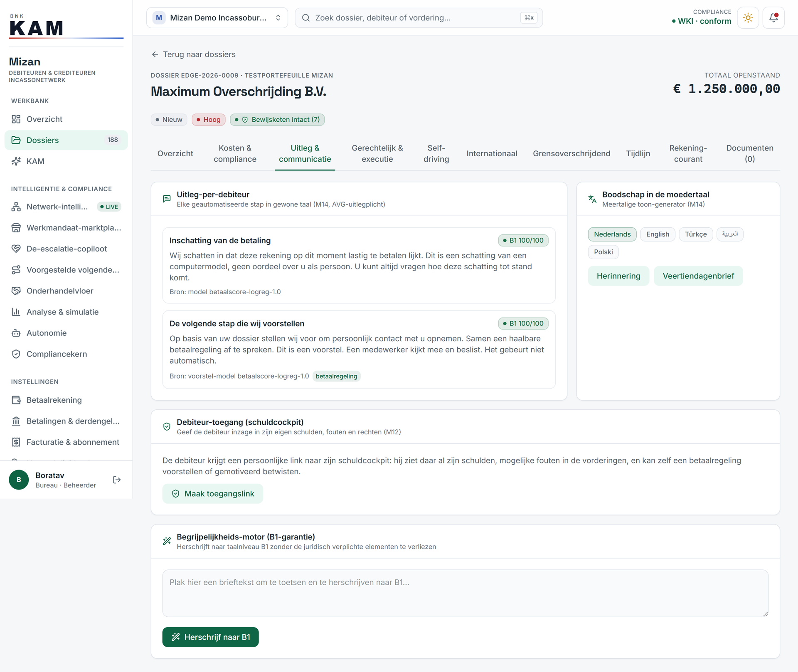798x672 pixels.
Task: Select English language chip
Action: coord(658,234)
